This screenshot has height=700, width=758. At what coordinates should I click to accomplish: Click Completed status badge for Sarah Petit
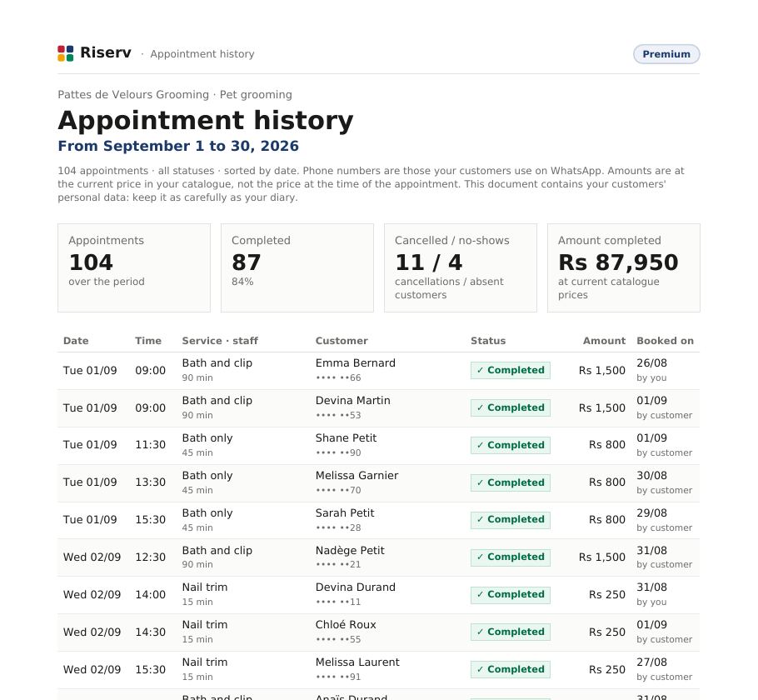(511, 519)
